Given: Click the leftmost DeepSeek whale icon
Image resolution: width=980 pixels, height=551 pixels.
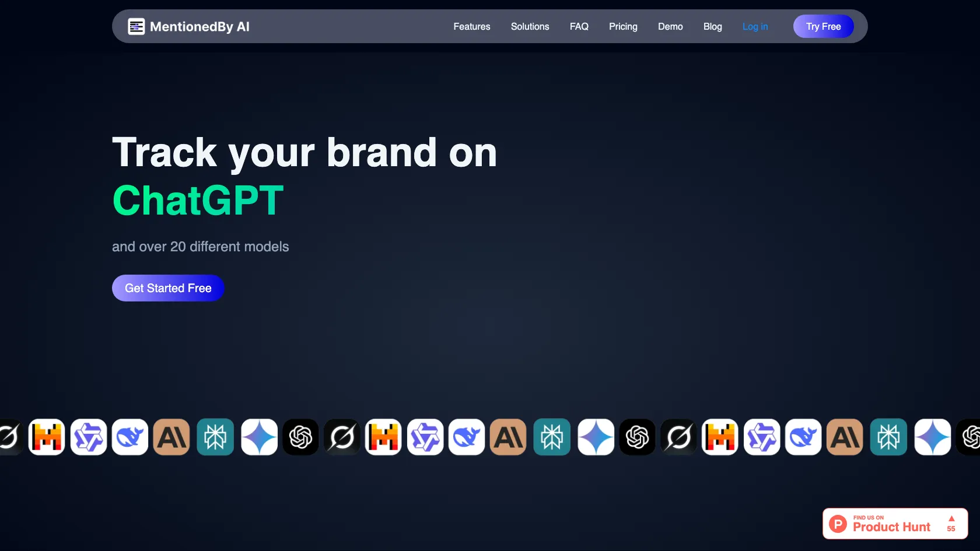Looking at the screenshot, I should click(130, 437).
